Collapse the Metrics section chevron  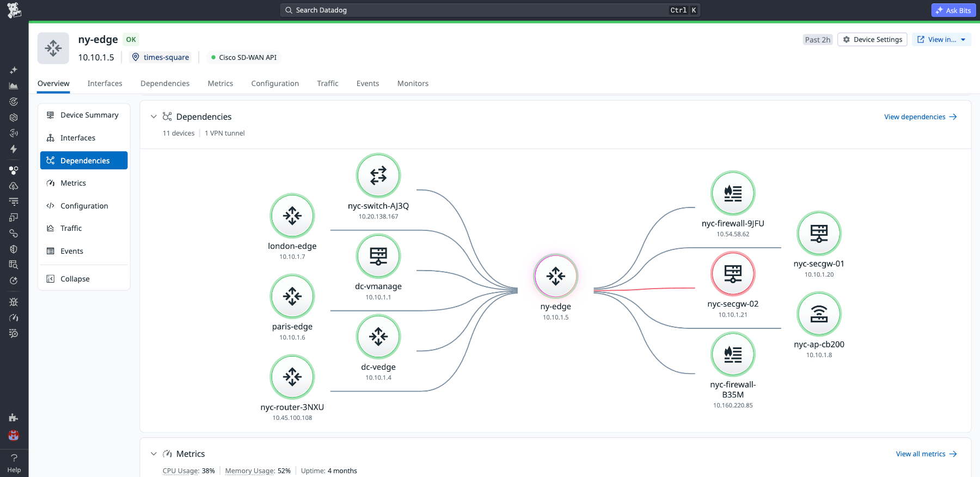pos(154,454)
